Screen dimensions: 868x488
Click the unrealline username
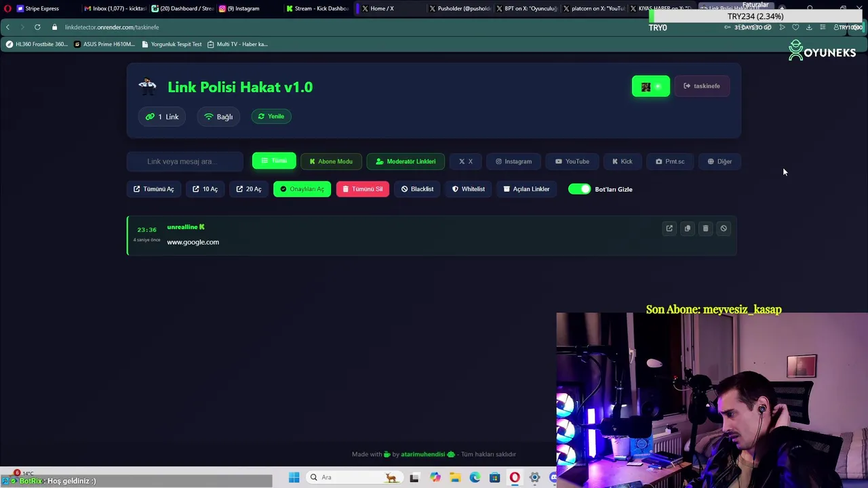pyautogui.click(x=182, y=227)
